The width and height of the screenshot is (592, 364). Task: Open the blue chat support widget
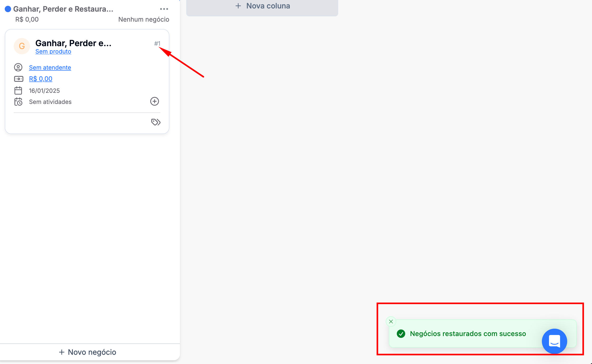click(x=554, y=341)
